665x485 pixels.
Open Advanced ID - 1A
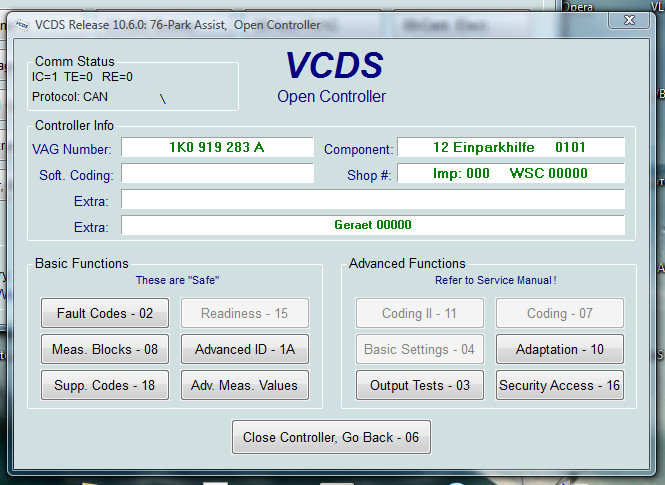(x=245, y=349)
